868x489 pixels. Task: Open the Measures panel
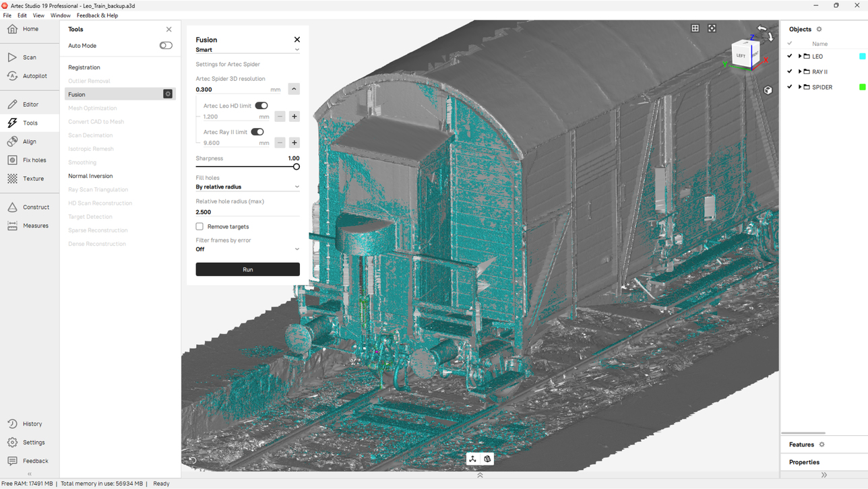pyautogui.click(x=29, y=226)
